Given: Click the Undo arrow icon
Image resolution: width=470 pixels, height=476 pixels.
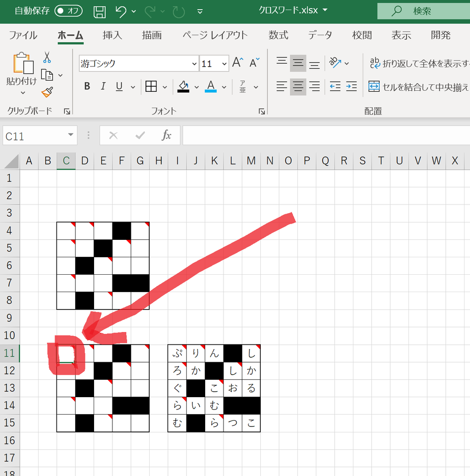Looking at the screenshot, I should 121,11.
